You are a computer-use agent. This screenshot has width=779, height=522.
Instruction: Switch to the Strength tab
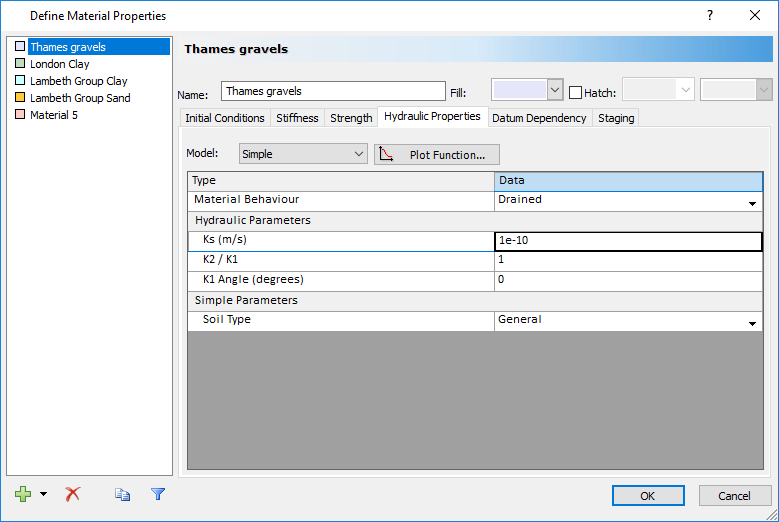click(x=351, y=118)
